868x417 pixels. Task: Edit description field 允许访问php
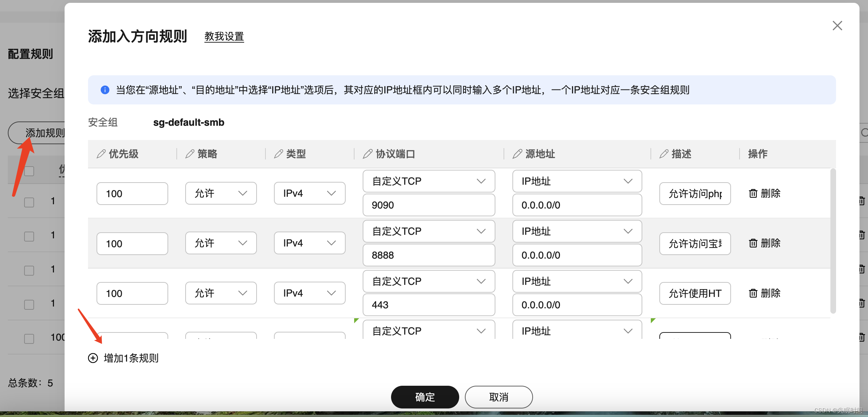tap(695, 194)
